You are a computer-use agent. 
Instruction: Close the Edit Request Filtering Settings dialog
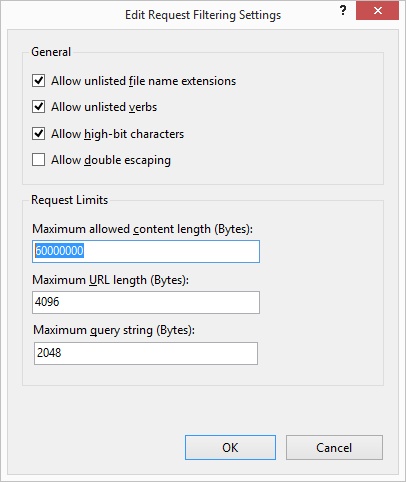[377, 11]
